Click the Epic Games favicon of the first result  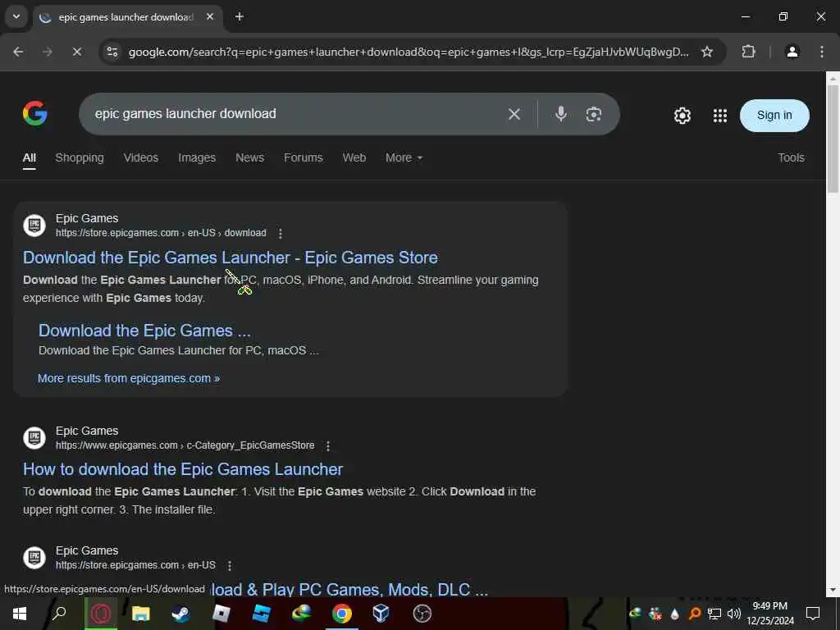[x=34, y=225]
